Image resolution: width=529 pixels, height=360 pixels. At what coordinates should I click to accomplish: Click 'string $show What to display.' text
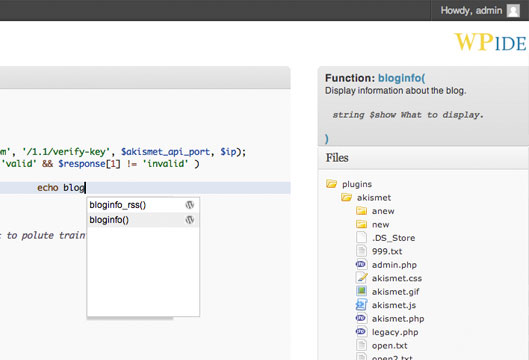(408, 115)
